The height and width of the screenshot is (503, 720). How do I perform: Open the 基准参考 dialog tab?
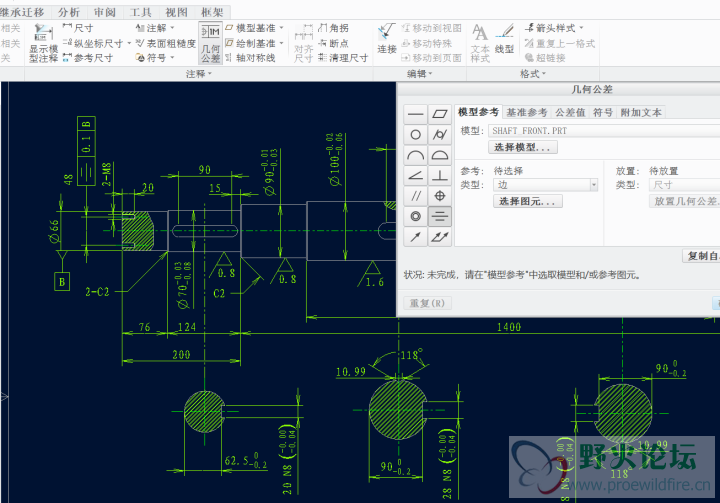coord(527,113)
